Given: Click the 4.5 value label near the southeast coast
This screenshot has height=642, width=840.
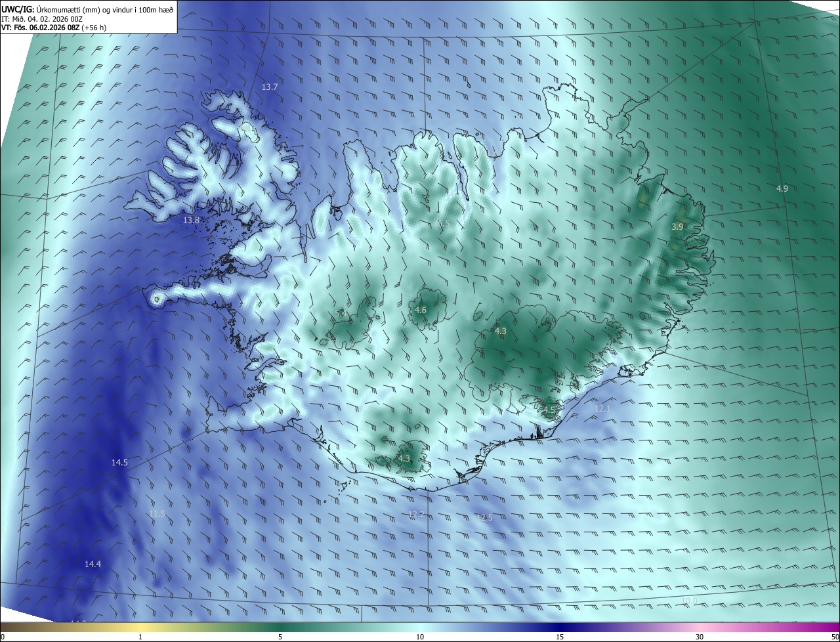Looking at the screenshot, I should point(549,410).
